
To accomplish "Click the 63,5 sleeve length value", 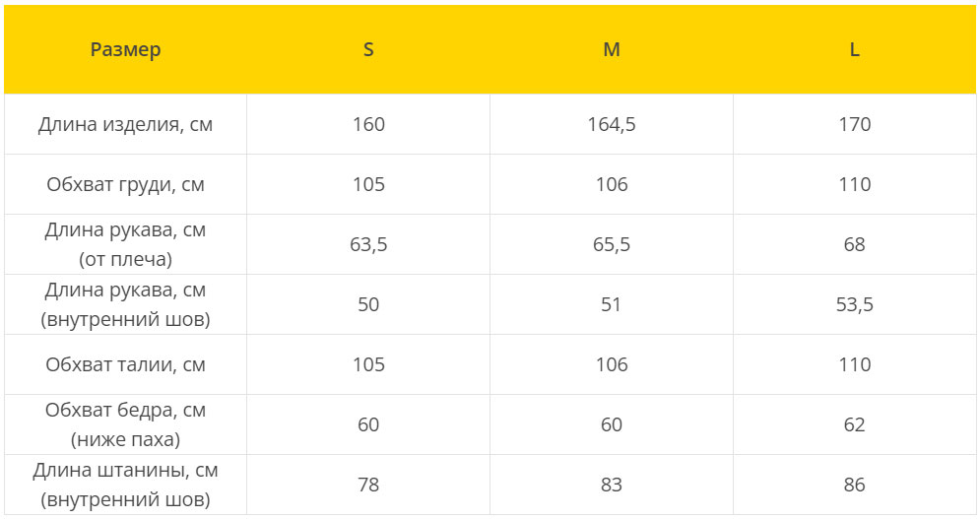I will (x=368, y=244).
